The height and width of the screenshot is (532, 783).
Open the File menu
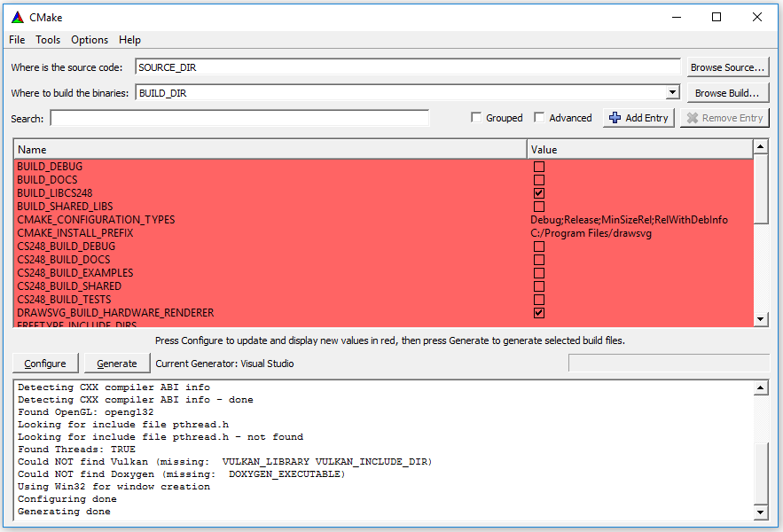pos(17,40)
